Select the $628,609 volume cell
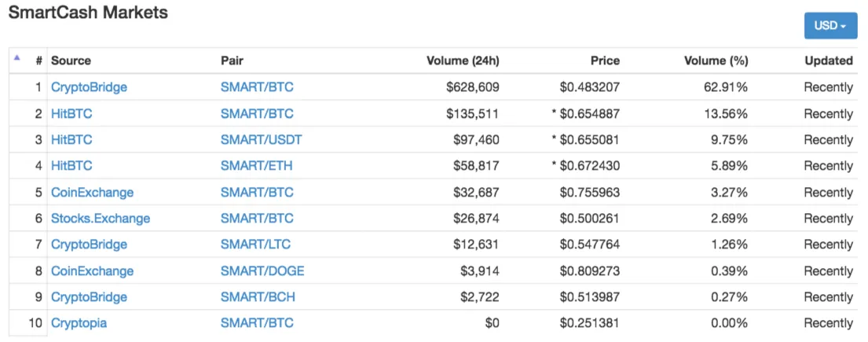Image resolution: width=868 pixels, height=342 pixels. click(x=473, y=87)
